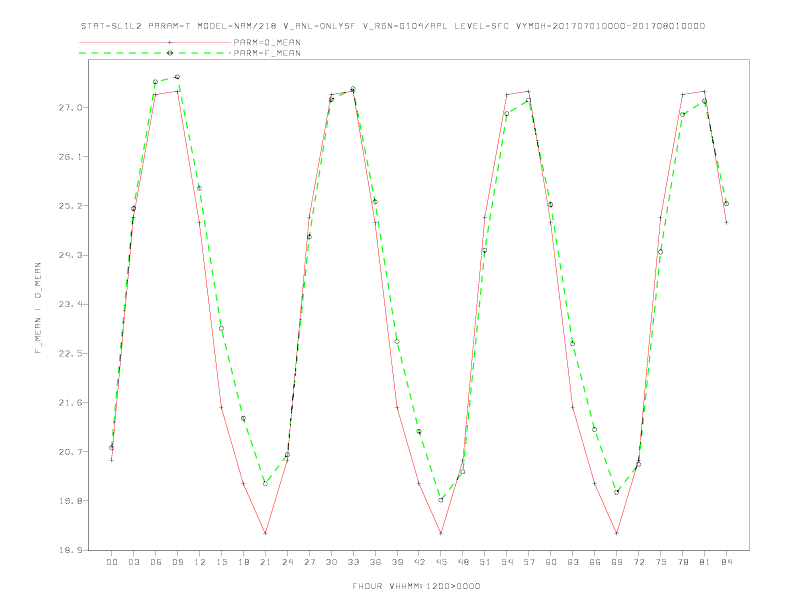Click the 03 forecast hour tick label

coord(133,562)
